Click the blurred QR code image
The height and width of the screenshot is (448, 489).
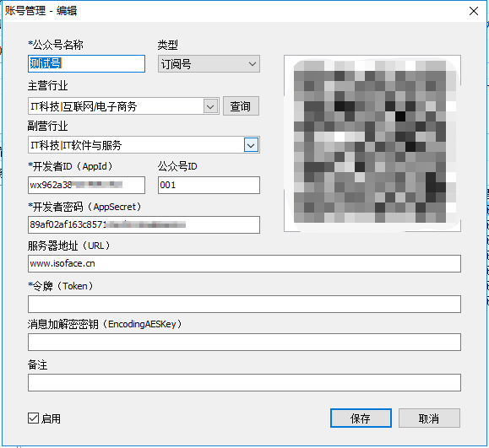tap(372, 143)
